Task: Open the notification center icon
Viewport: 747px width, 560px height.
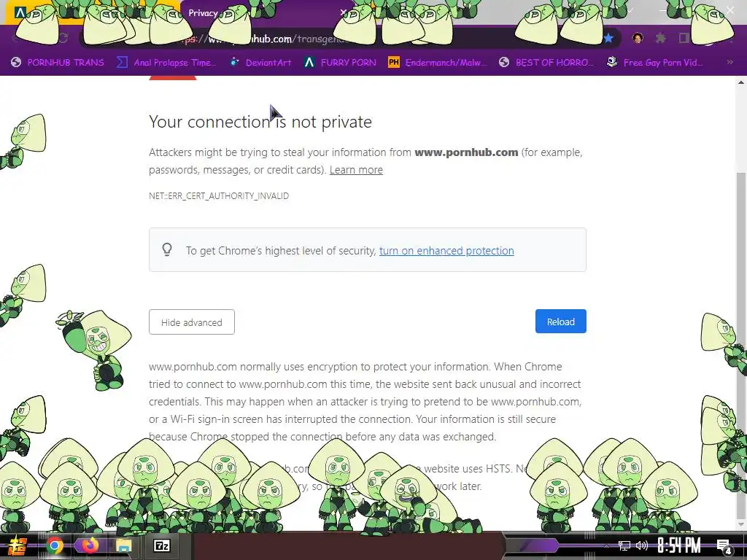Action: (724, 546)
